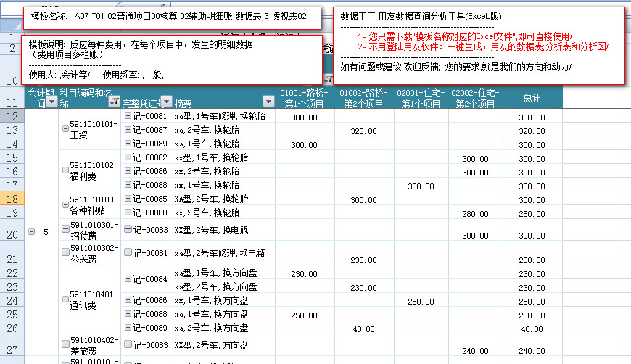Select the 02002-住宅-第2个项目 column header
This screenshot has height=364, width=631.
coord(476,98)
